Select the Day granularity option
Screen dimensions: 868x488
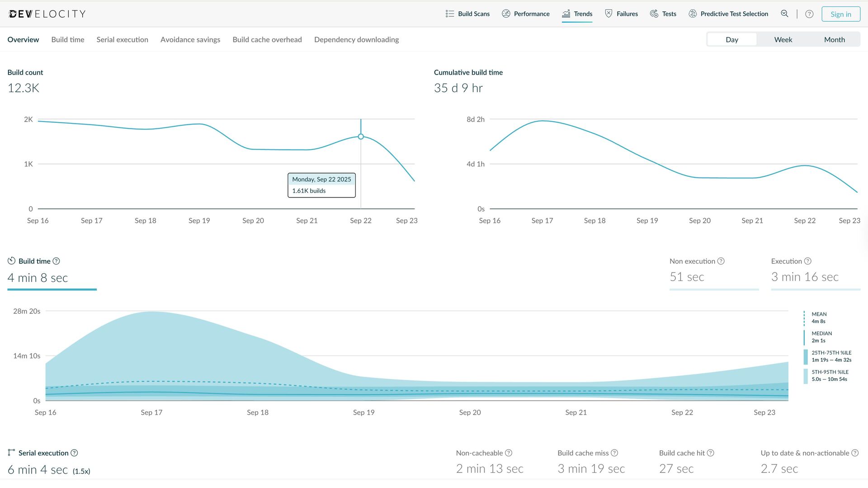[731, 39]
